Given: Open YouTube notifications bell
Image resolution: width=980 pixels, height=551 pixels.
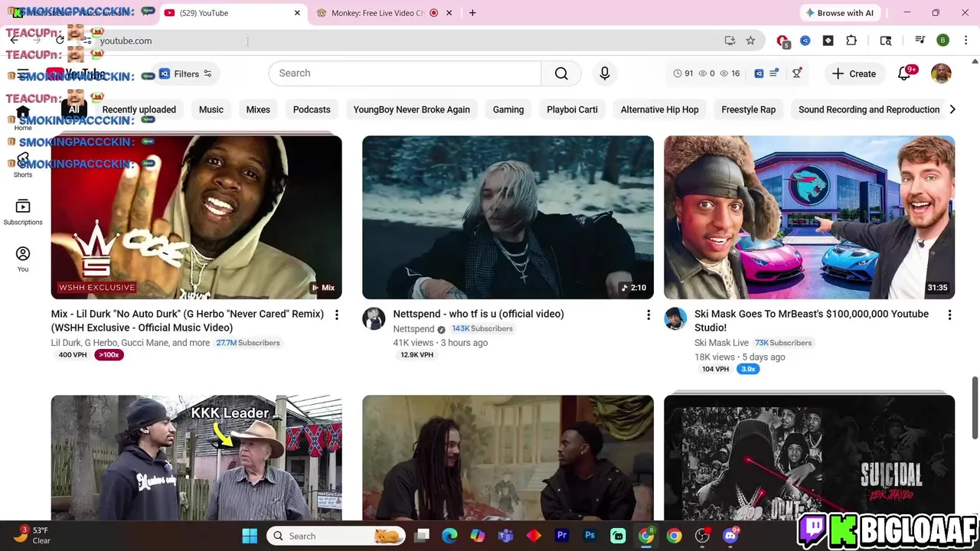Looking at the screenshot, I should (x=904, y=73).
